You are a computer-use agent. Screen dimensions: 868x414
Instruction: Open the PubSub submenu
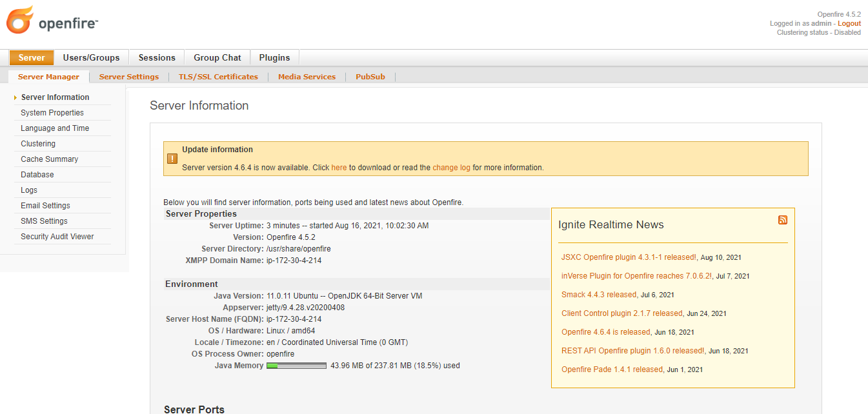click(370, 77)
